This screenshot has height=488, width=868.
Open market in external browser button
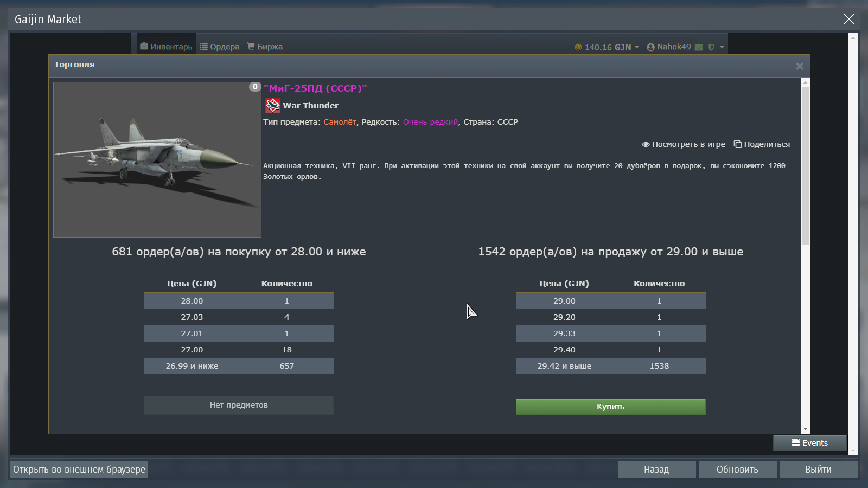[79, 470]
